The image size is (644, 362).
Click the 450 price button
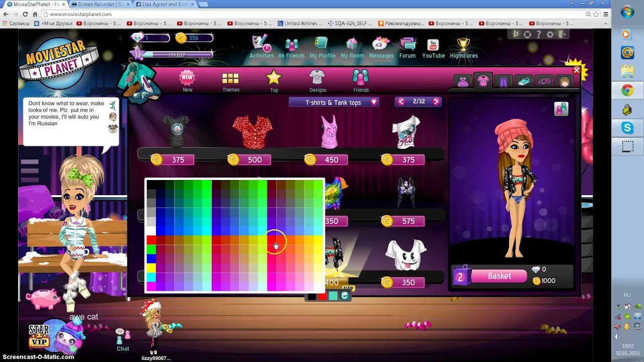click(x=326, y=160)
